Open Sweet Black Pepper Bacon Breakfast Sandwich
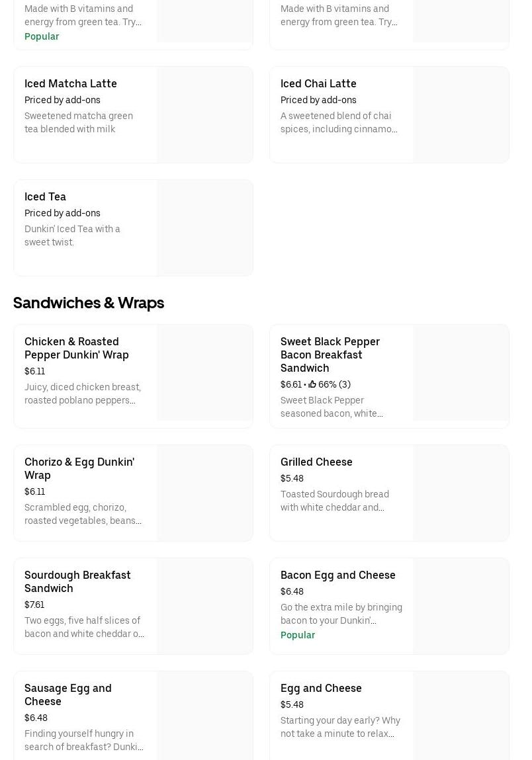 tap(330, 355)
